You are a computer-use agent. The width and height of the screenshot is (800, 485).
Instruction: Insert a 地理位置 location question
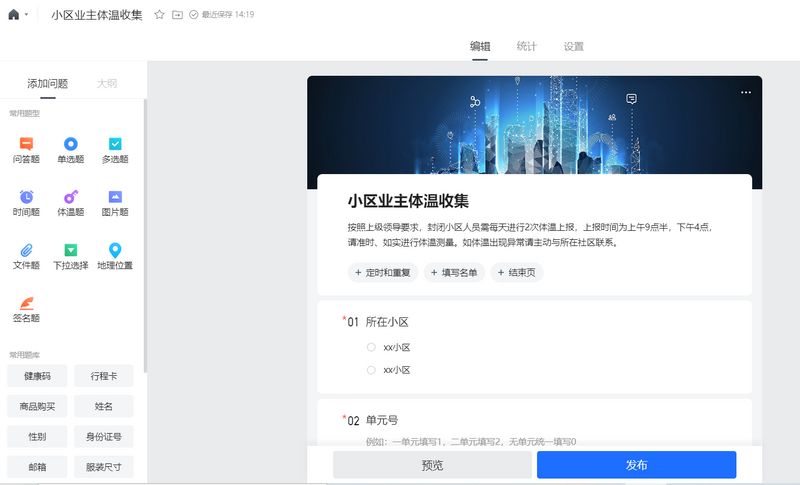pos(114,256)
